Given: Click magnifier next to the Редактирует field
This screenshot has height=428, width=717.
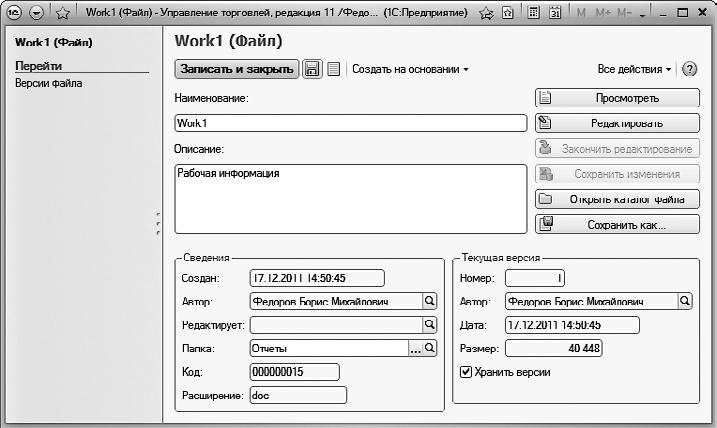Looking at the screenshot, I should 429,324.
